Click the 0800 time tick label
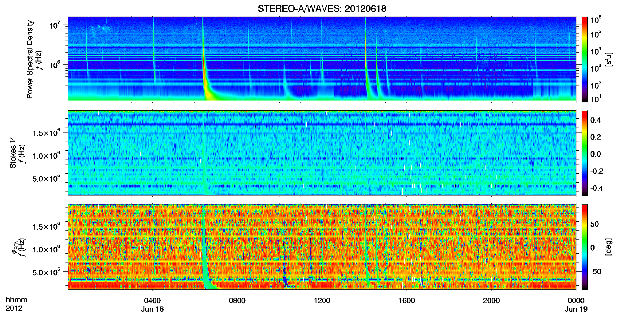The image size is (644, 332). [237, 301]
